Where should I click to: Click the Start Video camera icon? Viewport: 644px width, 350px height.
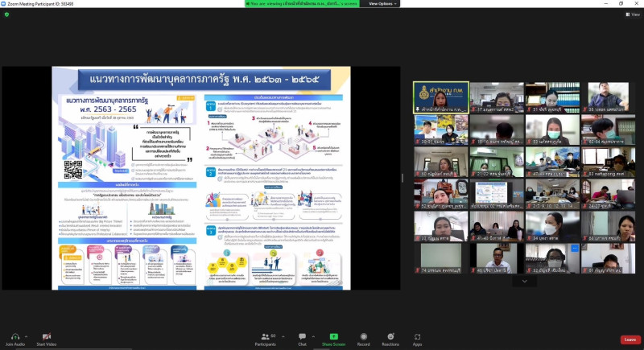[47, 337]
